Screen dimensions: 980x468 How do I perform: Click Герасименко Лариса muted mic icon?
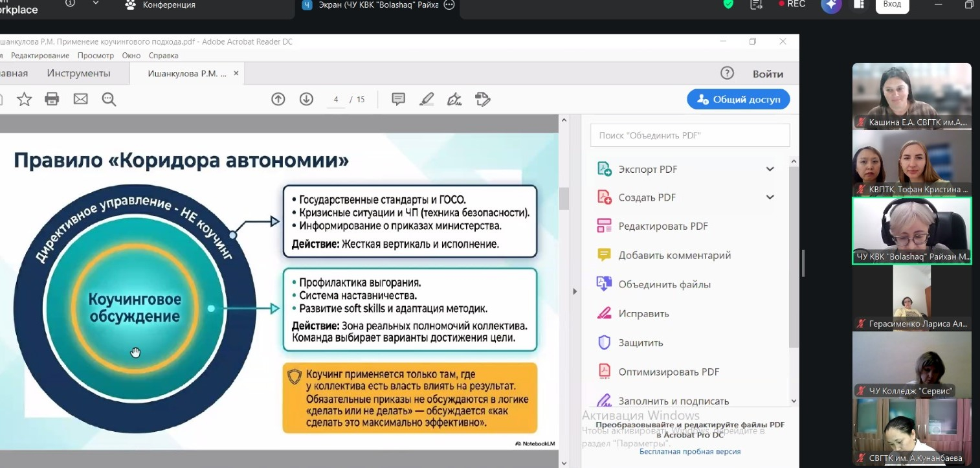point(861,324)
